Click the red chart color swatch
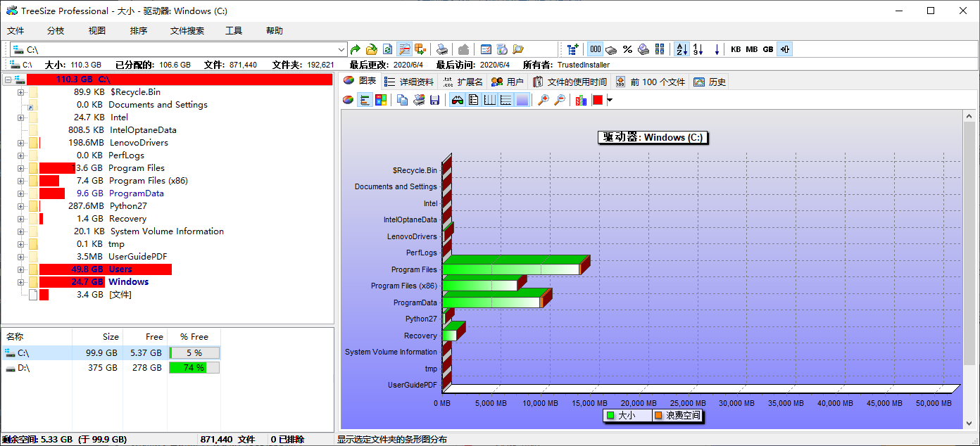 (x=598, y=100)
